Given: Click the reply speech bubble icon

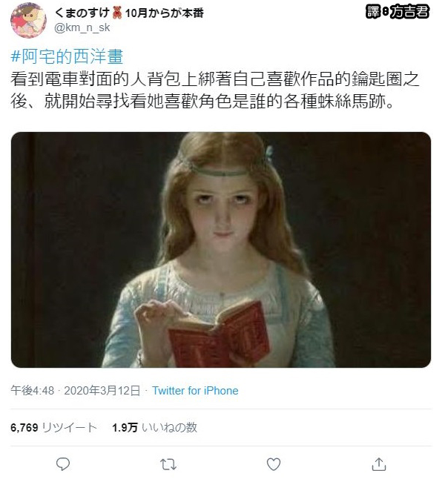Looking at the screenshot, I should coord(63,464).
